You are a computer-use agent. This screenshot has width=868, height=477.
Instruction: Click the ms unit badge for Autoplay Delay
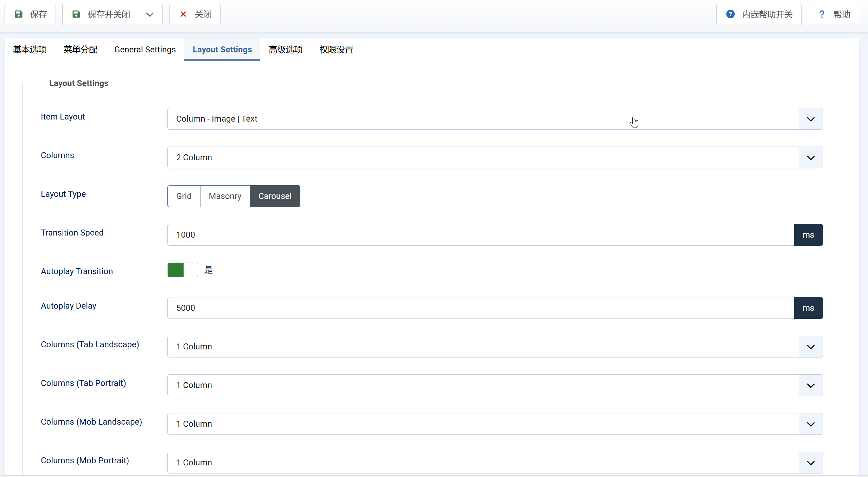808,308
